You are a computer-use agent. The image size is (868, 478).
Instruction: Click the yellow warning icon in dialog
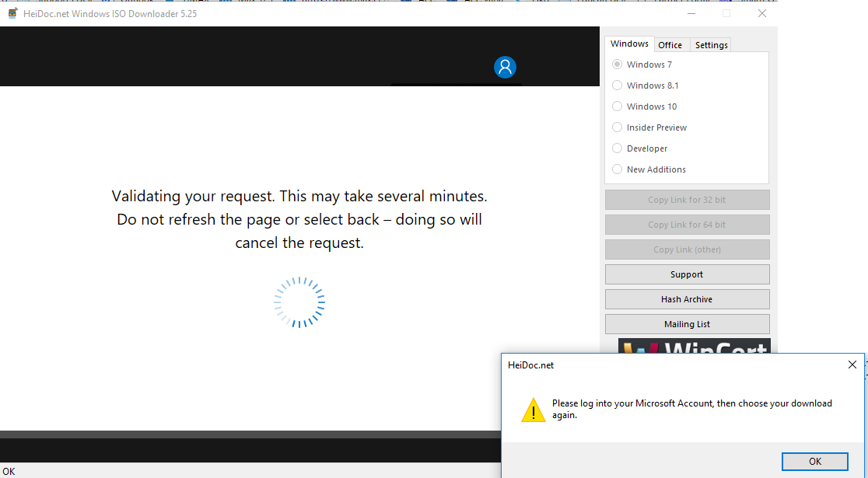click(533, 410)
